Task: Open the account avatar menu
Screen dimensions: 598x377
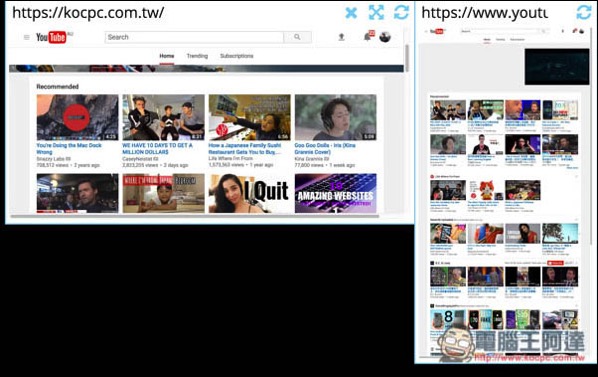Action: coord(385,37)
